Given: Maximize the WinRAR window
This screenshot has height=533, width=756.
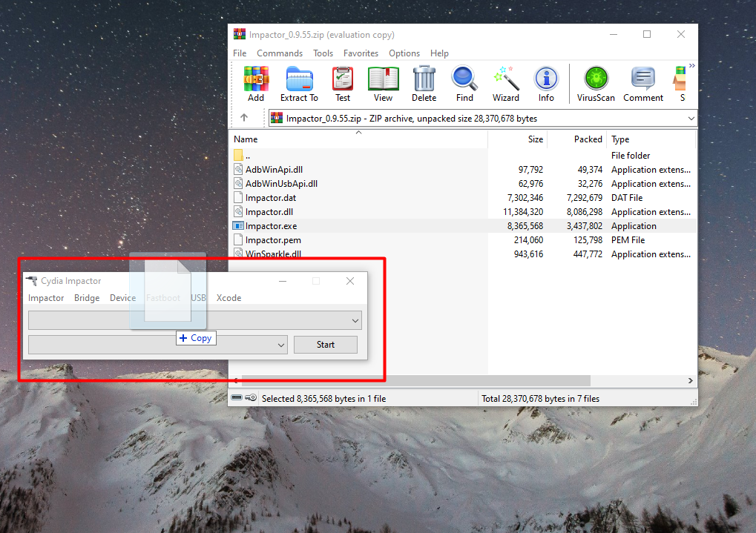Looking at the screenshot, I should (x=647, y=34).
